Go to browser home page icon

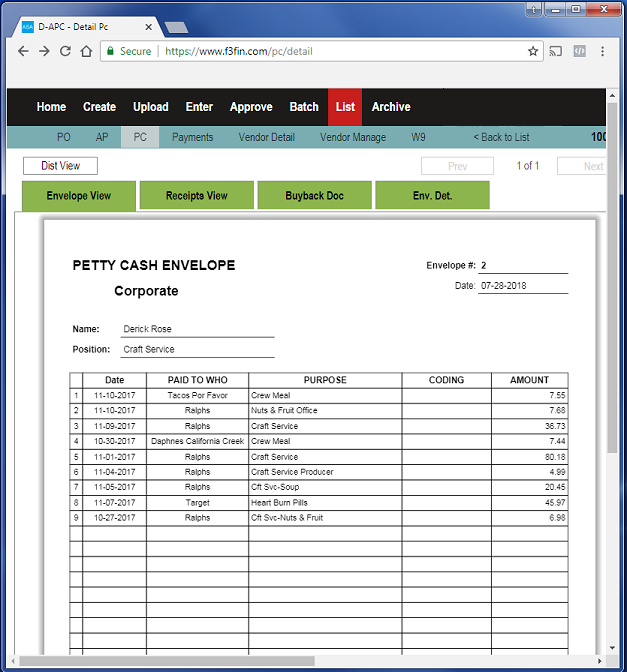coord(87,51)
